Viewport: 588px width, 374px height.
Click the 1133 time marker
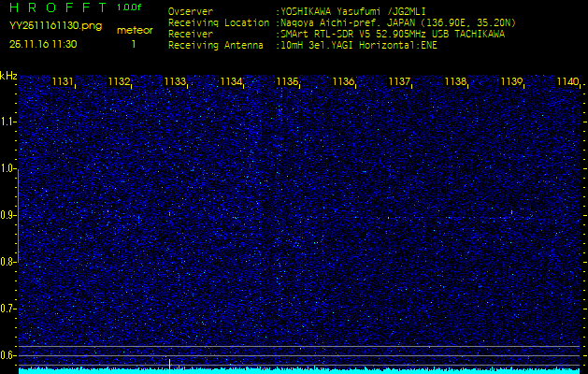point(175,82)
